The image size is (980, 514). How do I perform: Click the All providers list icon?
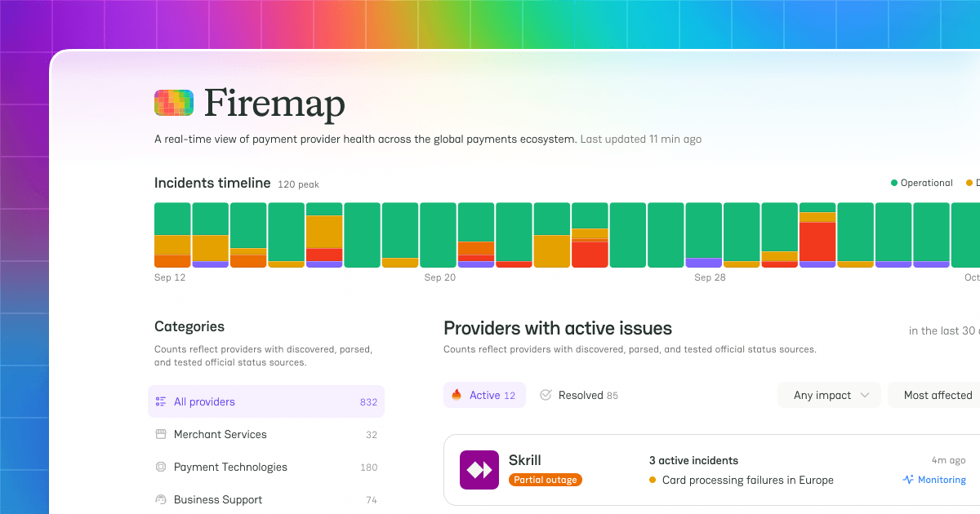tap(161, 401)
